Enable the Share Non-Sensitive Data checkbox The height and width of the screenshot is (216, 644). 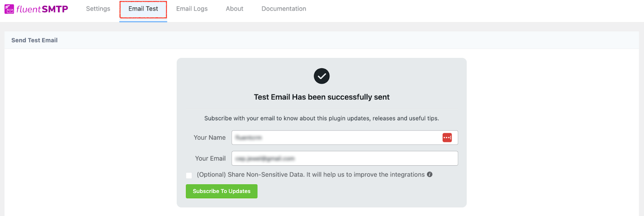pos(189,175)
